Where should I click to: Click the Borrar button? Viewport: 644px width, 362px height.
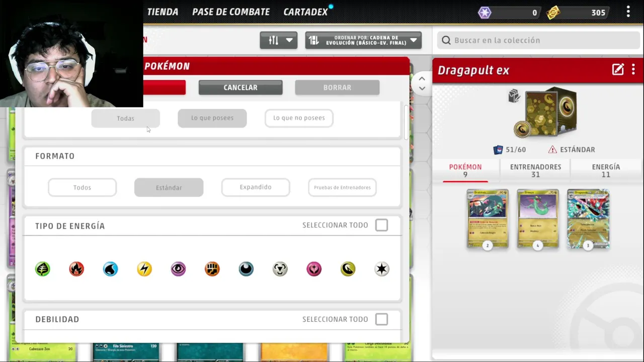click(x=337, y=87)
